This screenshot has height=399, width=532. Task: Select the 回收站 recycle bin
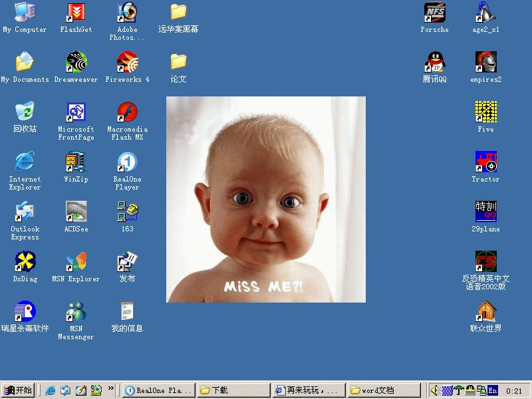point(25,112)
